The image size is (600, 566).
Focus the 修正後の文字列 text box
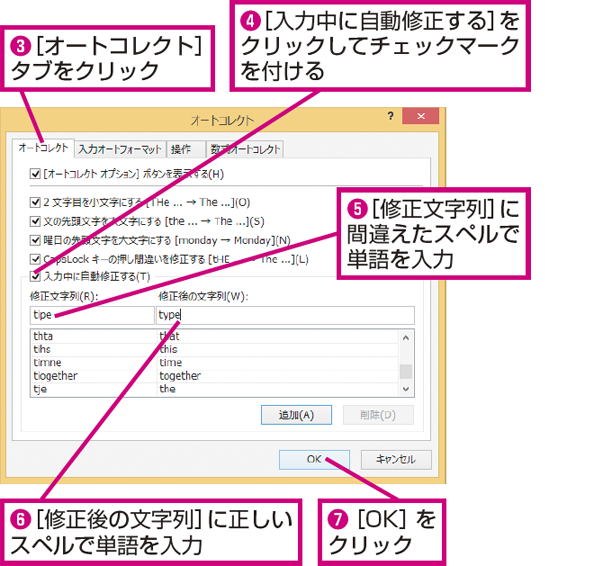(x=284, y=315)
